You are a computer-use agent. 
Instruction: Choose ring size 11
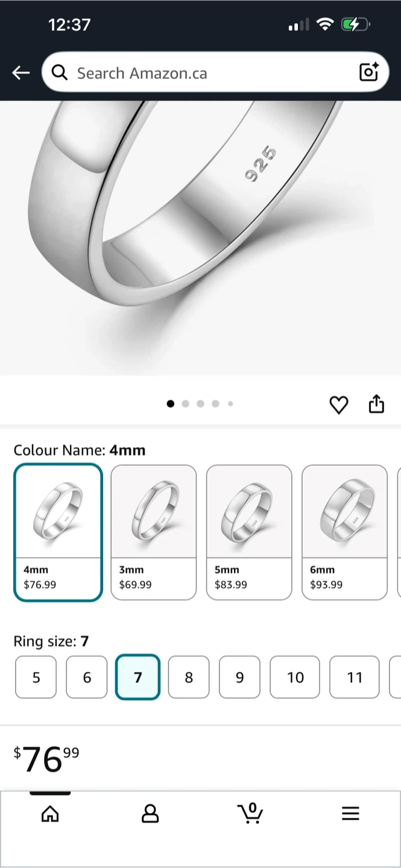point(355,678)
